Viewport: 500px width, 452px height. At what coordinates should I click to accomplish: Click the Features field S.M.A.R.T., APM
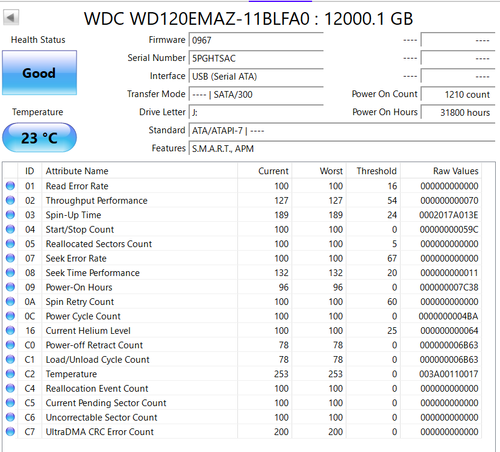coord(342,148)
